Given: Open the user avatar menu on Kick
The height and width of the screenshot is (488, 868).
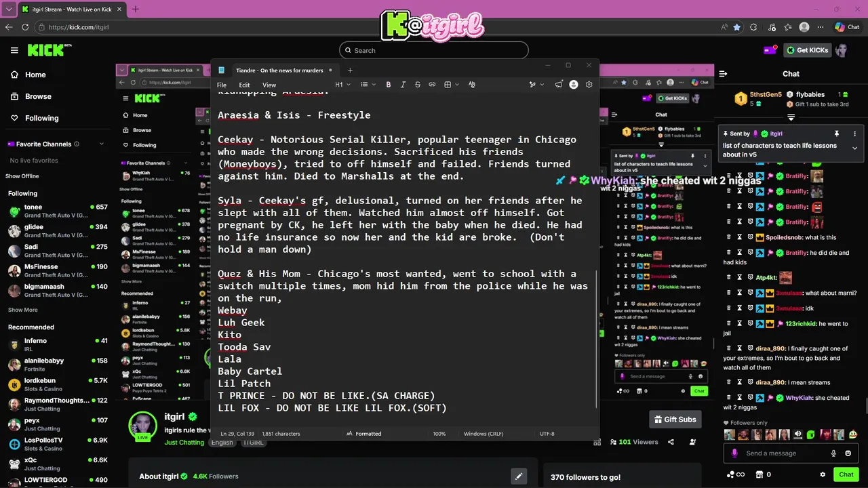Looking at the screenshot, I should tap(842, 50).
